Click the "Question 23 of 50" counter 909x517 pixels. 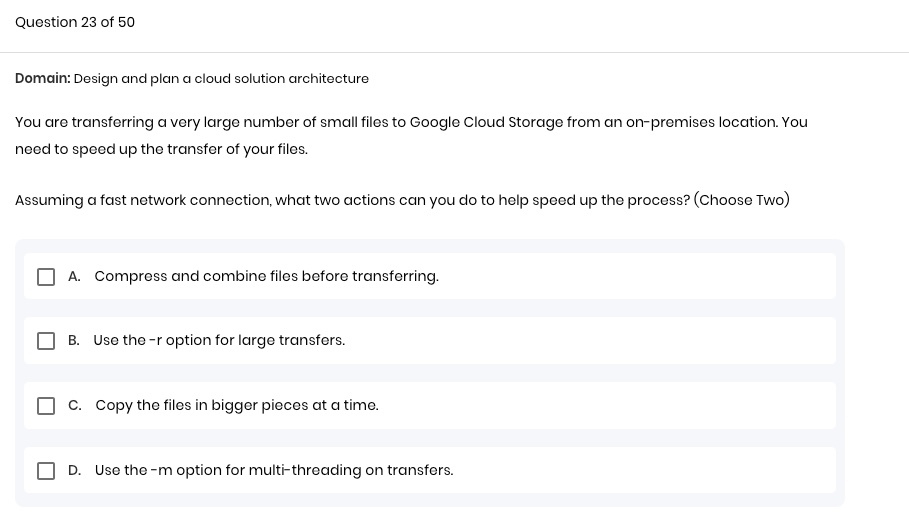tap(75, 22)
